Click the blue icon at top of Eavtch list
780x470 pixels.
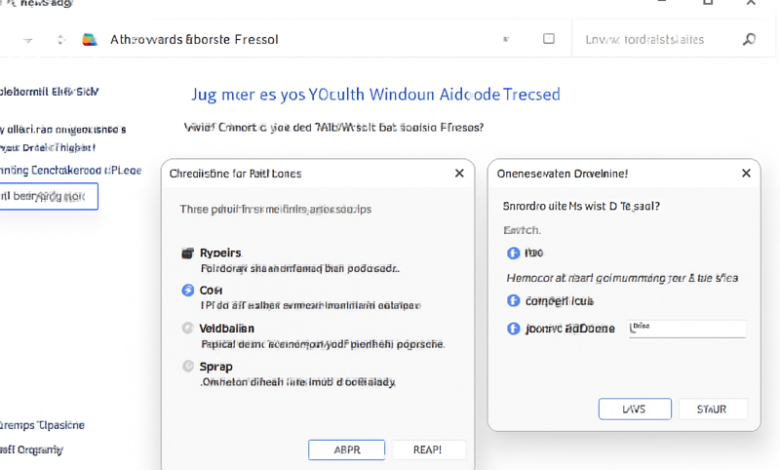pos(513,253)
